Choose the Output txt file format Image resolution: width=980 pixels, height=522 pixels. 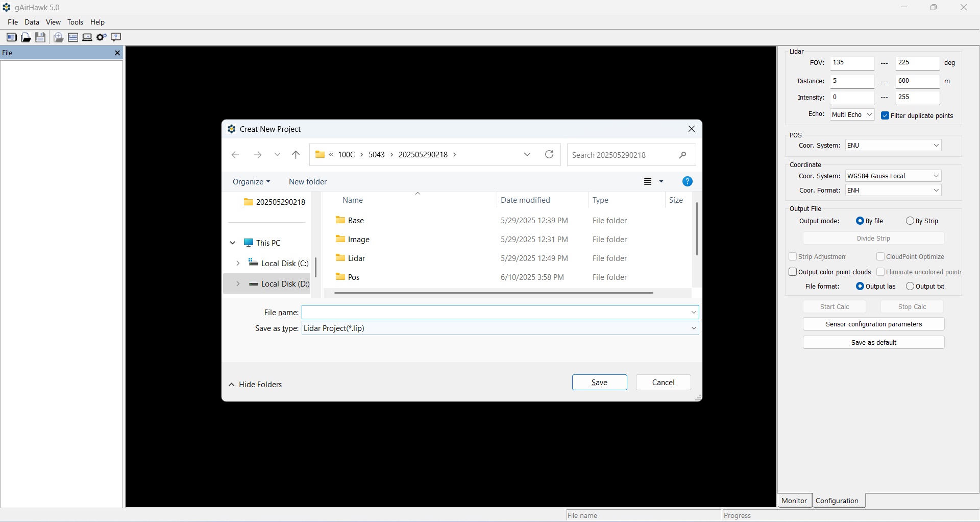910,287
